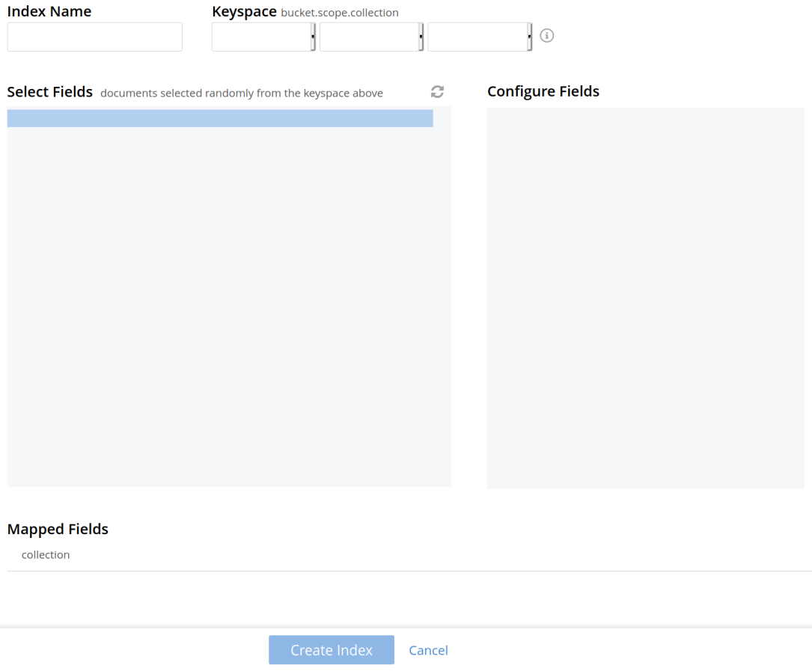Click the divider line below Mapped Fields
Image resolution: width=812 pixels, height=671 pixels.
click(x=409, y=572)
